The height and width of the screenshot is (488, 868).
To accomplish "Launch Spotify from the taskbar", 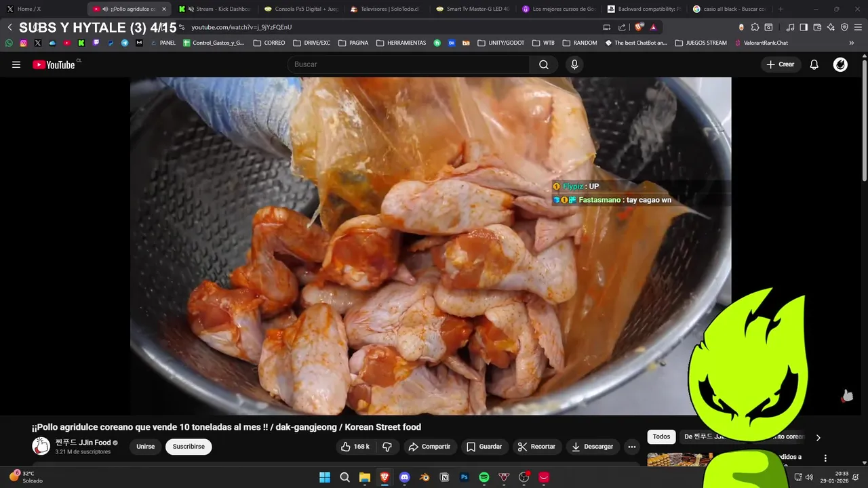I will [484, 477].
